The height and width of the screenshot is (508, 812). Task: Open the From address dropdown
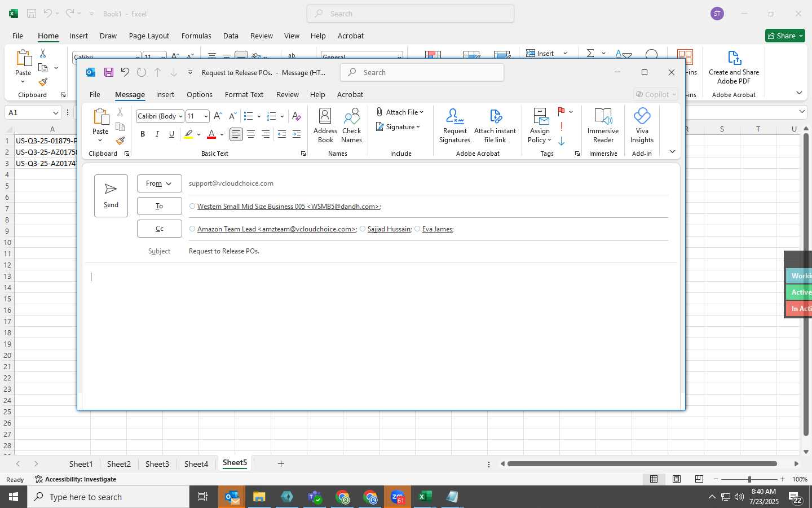coord(159,183)
